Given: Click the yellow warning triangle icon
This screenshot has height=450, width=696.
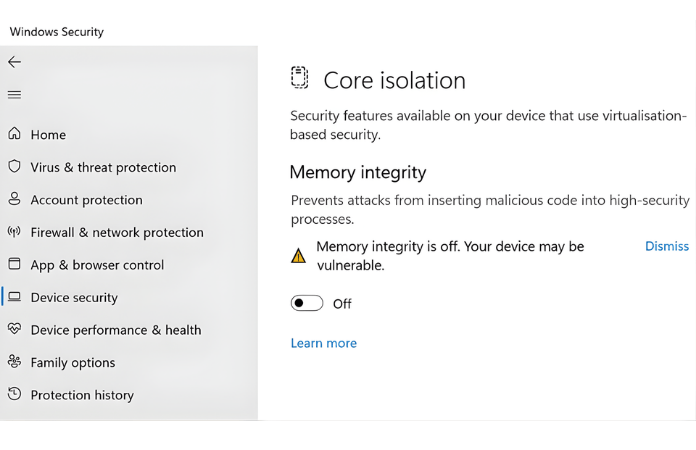Looking at the screenshot, I should pyautogui.click(x=298, y=256).
